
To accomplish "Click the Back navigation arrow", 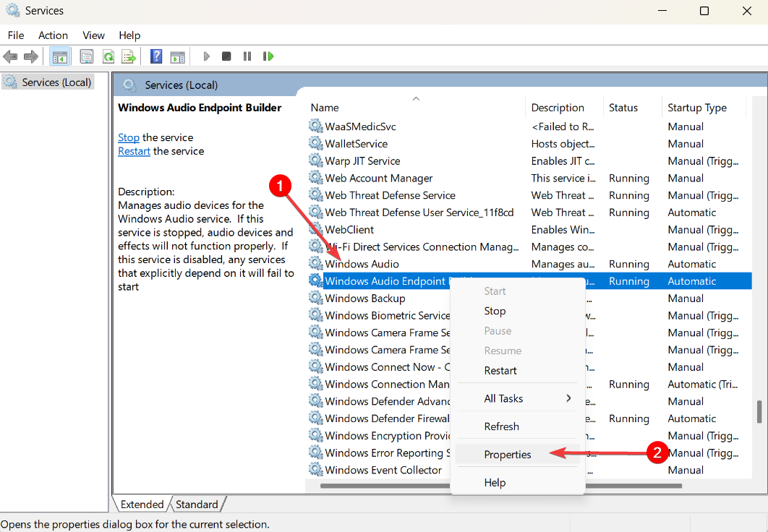I will tap(10, 56).
